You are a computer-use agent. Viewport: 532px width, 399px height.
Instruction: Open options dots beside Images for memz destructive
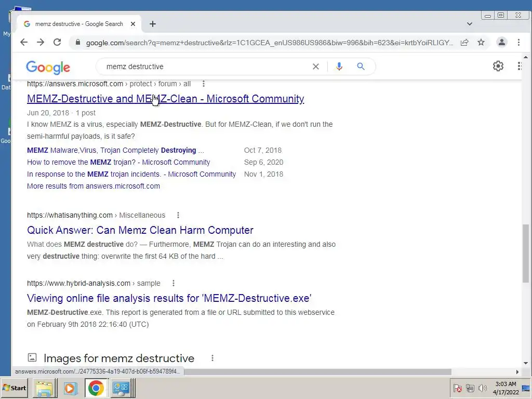coord(212,358)
